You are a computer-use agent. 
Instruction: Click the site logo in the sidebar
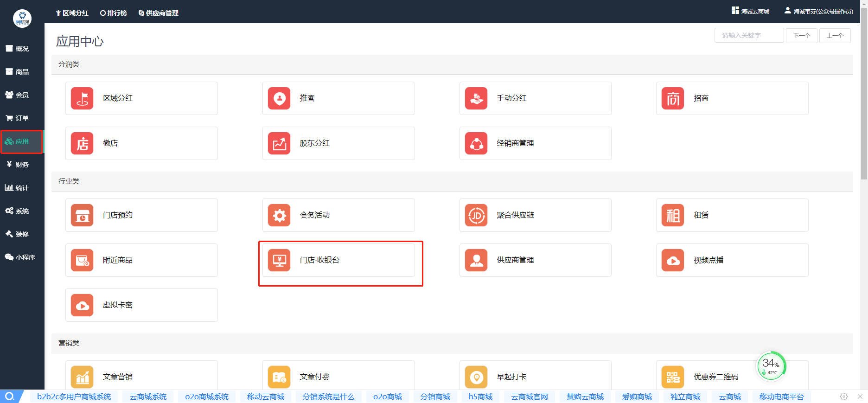point(22,19)
